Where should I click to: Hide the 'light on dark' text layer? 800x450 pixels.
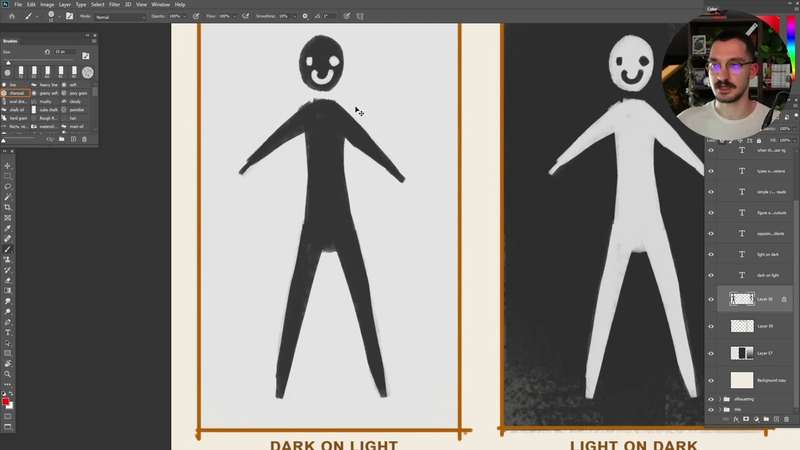coord(711,254)
